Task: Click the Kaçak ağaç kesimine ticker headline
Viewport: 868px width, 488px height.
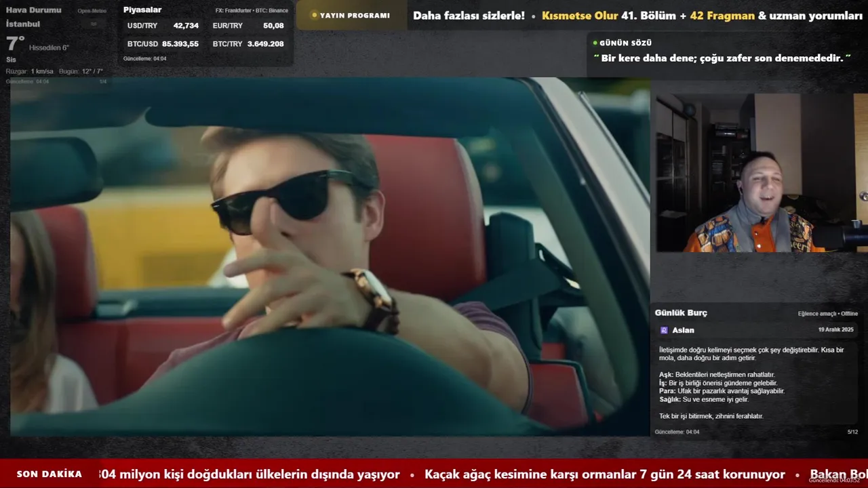Action: click(604, 474)
